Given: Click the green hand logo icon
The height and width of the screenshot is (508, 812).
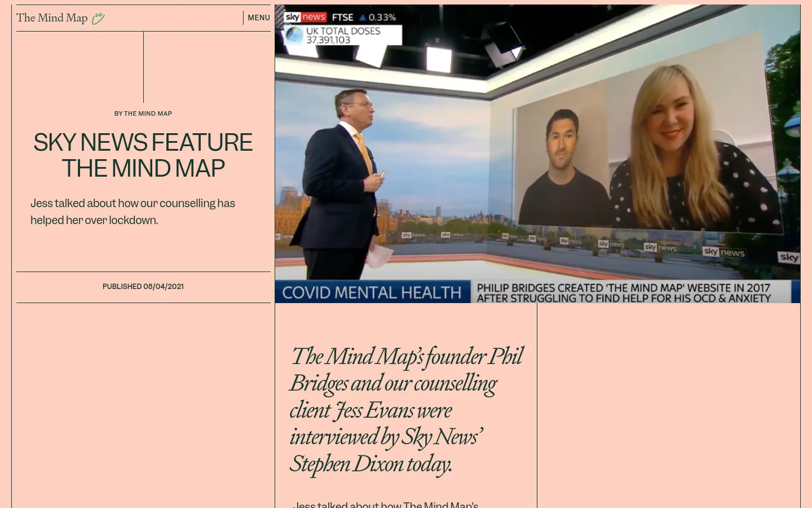Looking at the screenshot, I should [x=98, y=19].
